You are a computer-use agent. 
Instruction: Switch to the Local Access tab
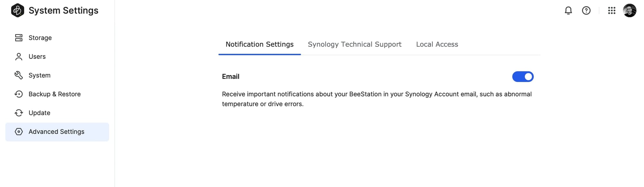[437, 44]
